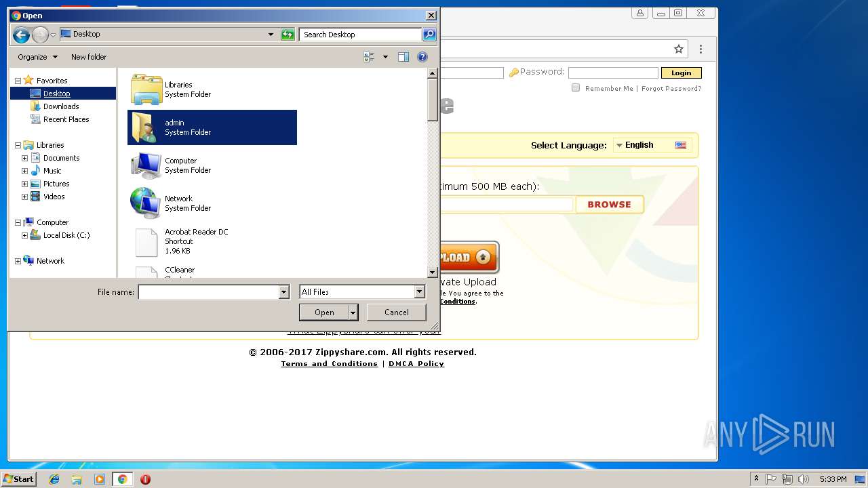Click the dialog Help question mark icon
The image size is (868, 488).
422,57
